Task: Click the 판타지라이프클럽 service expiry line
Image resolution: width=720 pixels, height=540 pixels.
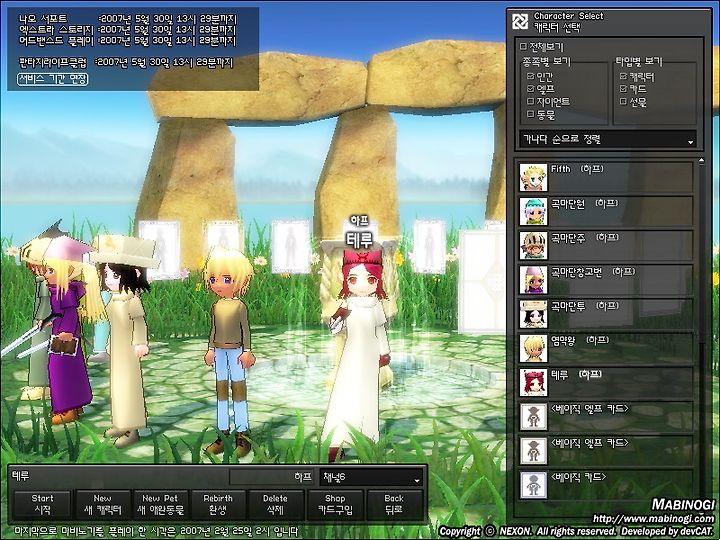Action: pos(126,62)
